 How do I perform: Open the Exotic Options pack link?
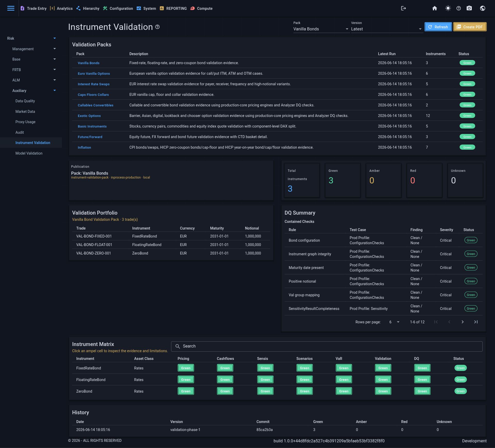tap(89, 116)
